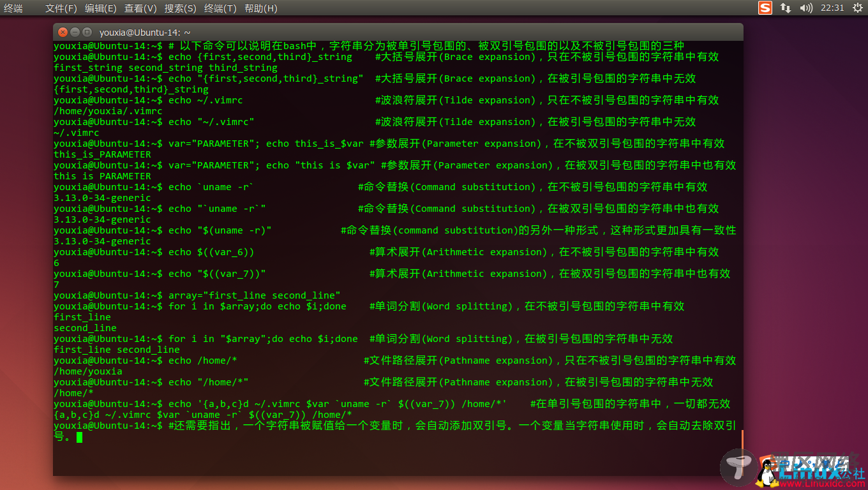Click the output this_is_PARAMETER
The width and height of the screenshot is (868, 490).
[x=102, y=154]
